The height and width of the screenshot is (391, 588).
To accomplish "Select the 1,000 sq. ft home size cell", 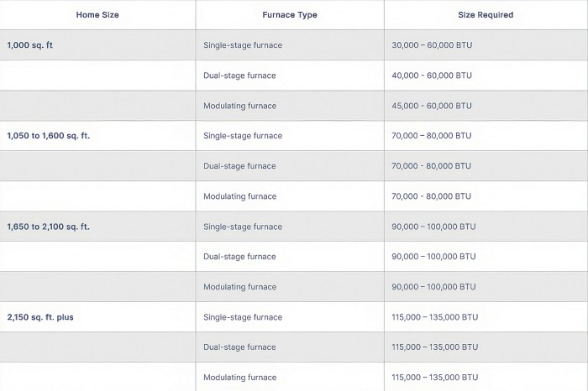I will click(30, 45).
